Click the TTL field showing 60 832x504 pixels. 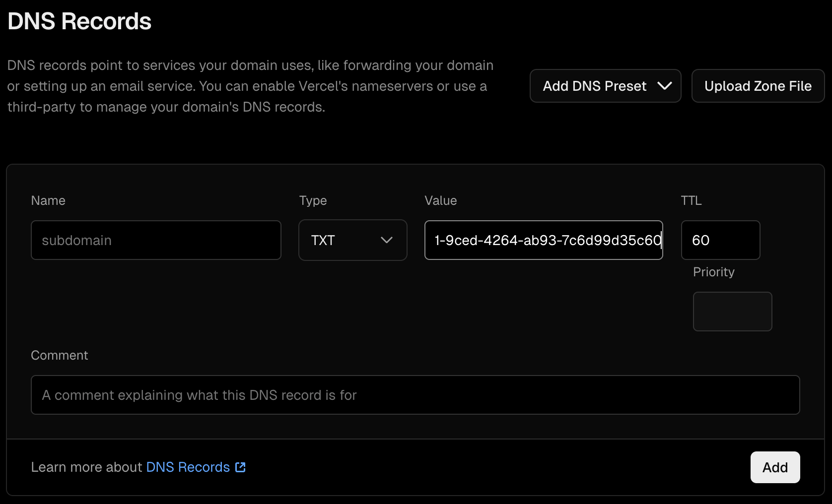720,240
